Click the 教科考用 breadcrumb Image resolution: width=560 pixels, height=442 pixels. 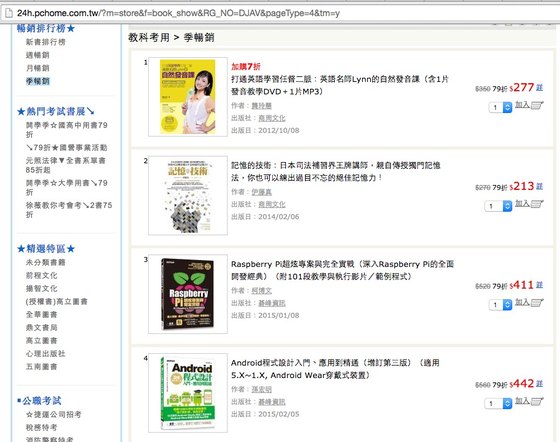point(149,37)
